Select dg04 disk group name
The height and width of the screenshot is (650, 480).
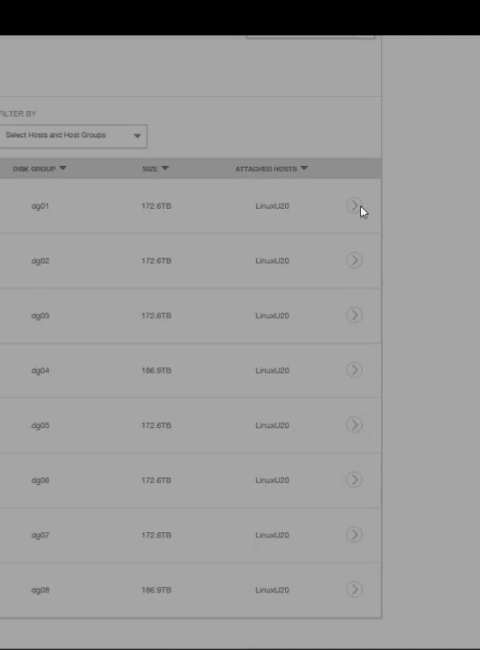(40, 371)
